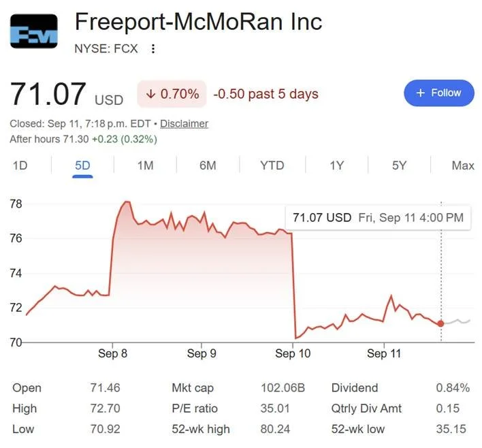Select the 6M range tab

208,165
